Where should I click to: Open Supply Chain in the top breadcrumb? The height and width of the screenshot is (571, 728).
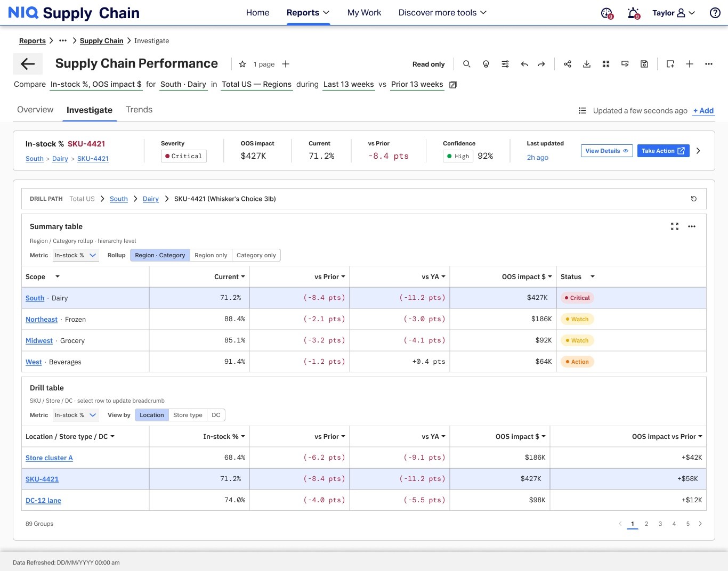(101, 40)
